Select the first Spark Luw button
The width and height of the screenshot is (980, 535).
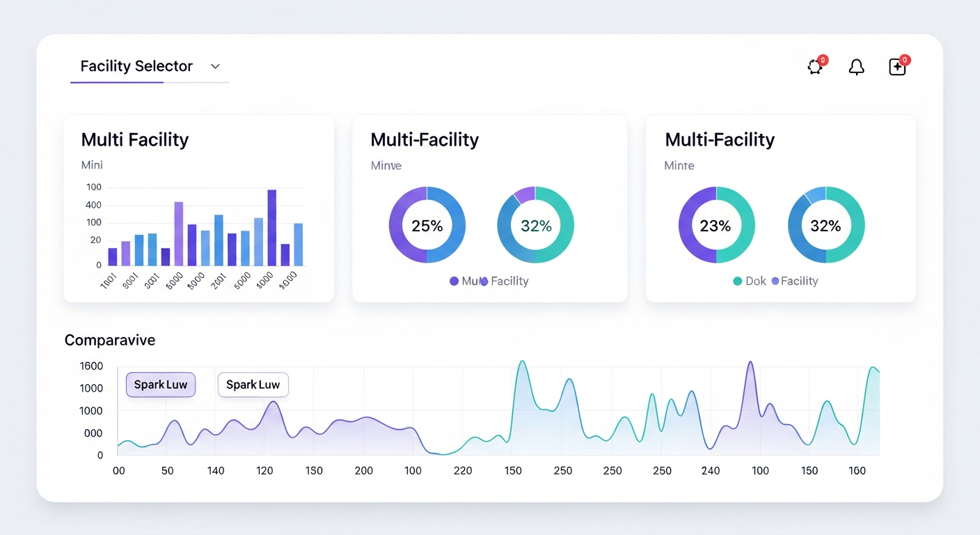point(161,385)
